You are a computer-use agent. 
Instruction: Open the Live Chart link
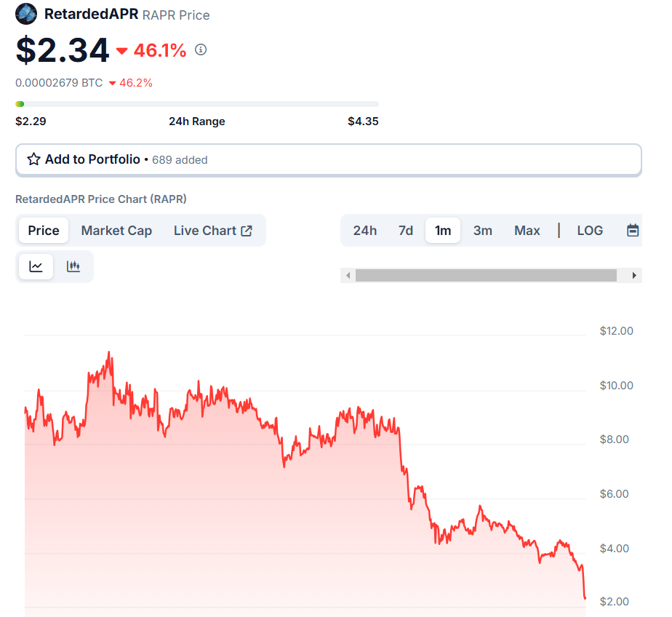[x=205, y=231]
